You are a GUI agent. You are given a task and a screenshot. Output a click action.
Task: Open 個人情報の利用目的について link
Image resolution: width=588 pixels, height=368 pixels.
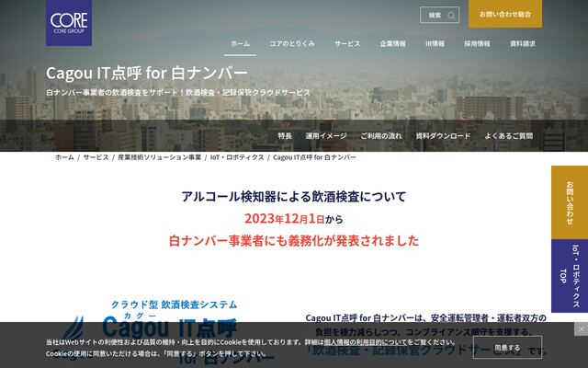point(366,342)
